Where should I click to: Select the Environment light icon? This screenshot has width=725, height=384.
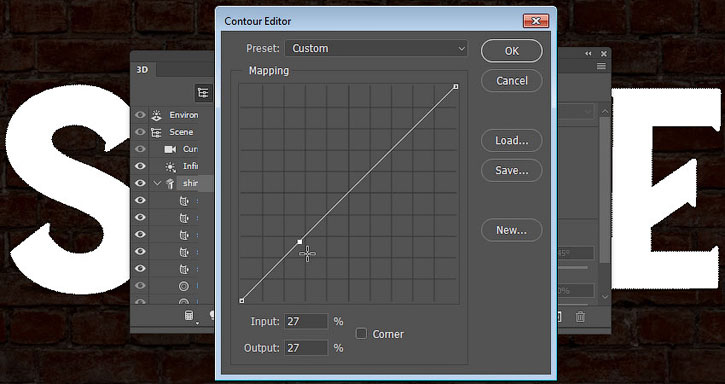tap(156, 115)
